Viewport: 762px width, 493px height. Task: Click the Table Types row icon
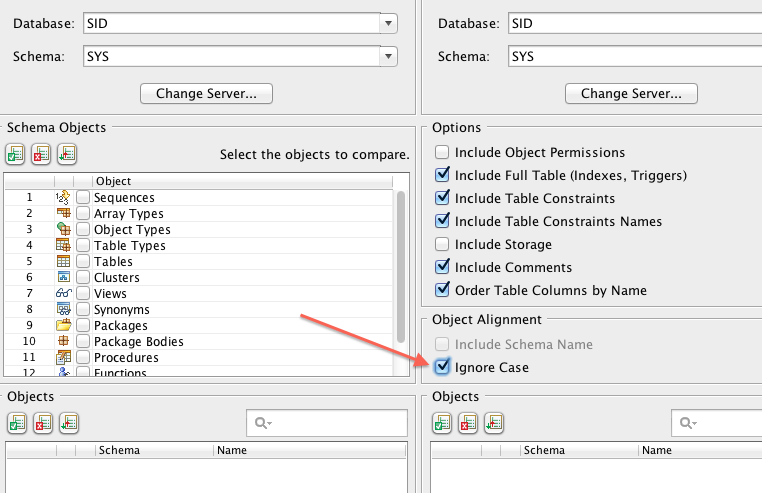(63, 245)
